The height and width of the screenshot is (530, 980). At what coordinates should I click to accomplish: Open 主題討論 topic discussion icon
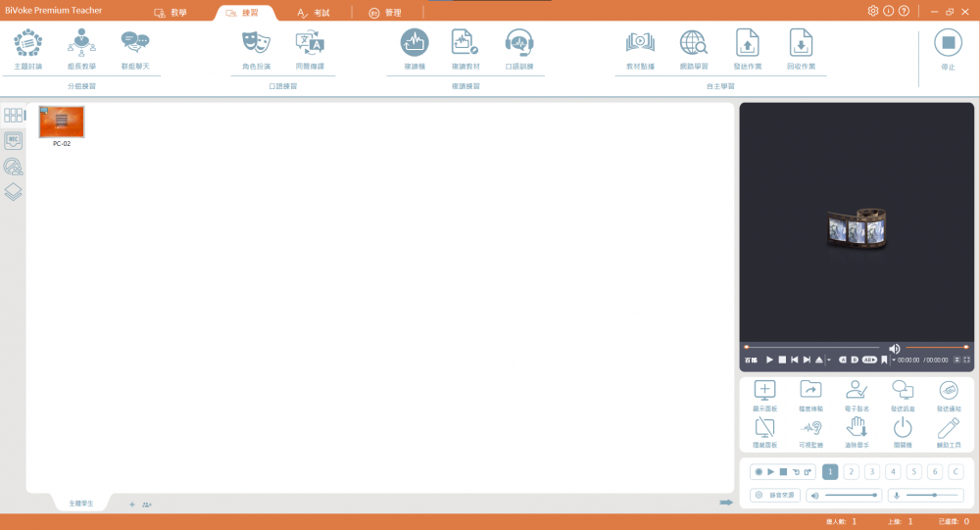coord(28,42)
